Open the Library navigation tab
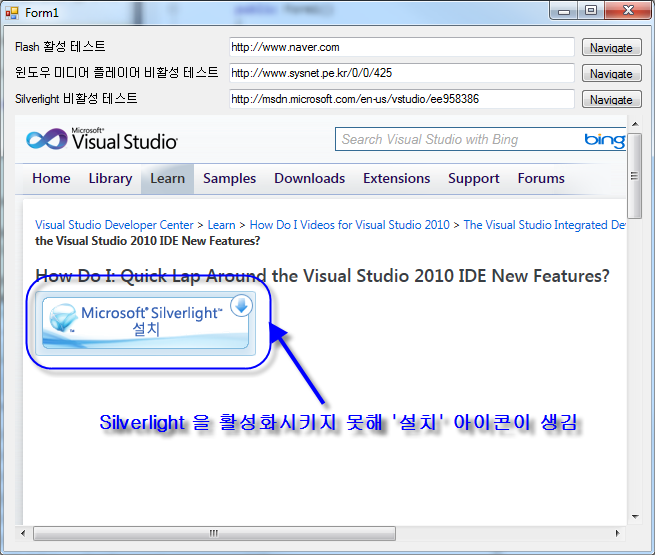The height and width of the screenshot is (555, 655). point(110,178)
